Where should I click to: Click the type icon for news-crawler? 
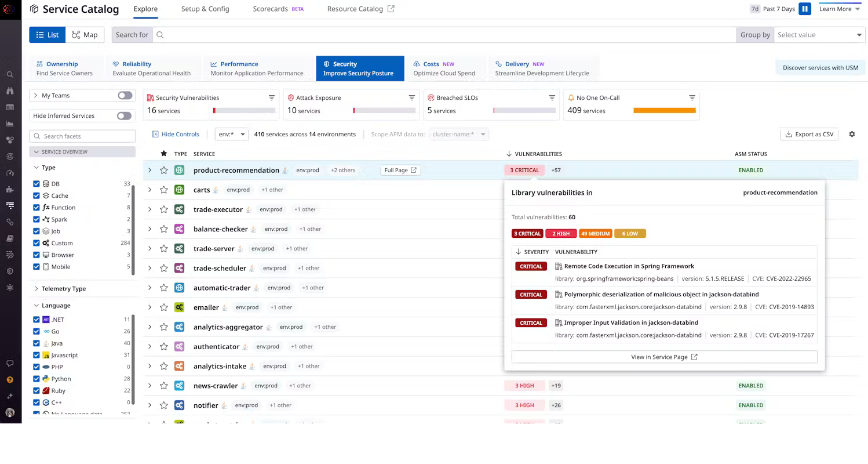pyautogui.click(x=180, y=386)
